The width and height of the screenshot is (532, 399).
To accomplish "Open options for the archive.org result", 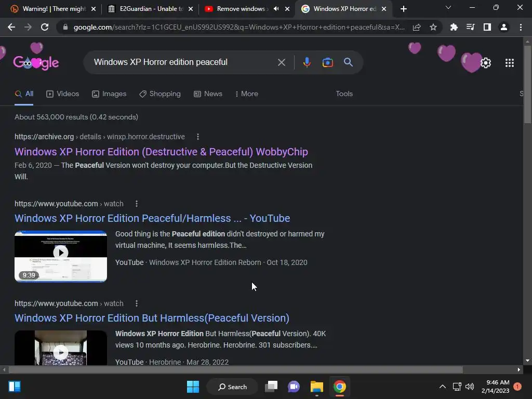I will tap(198, 137).
